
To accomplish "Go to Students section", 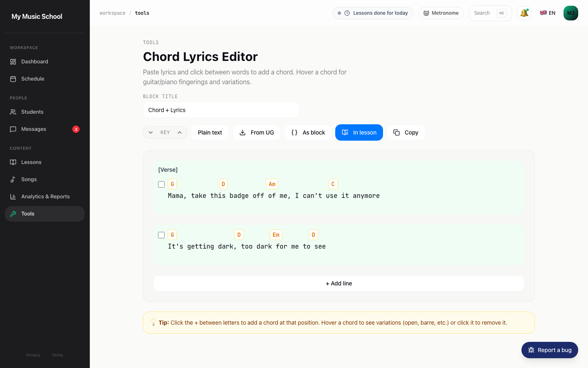I will (x=45, y=112).
